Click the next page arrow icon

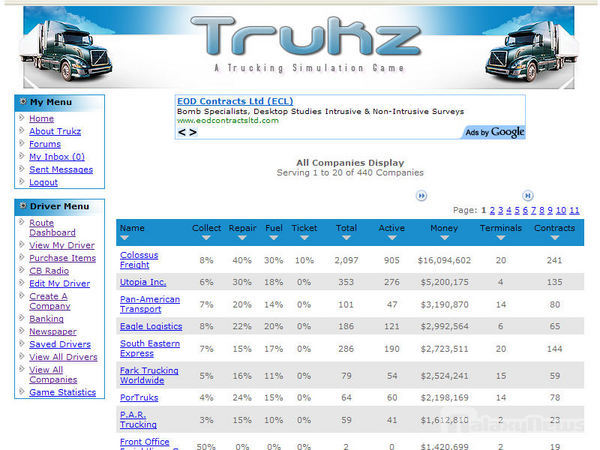(421, 196)
